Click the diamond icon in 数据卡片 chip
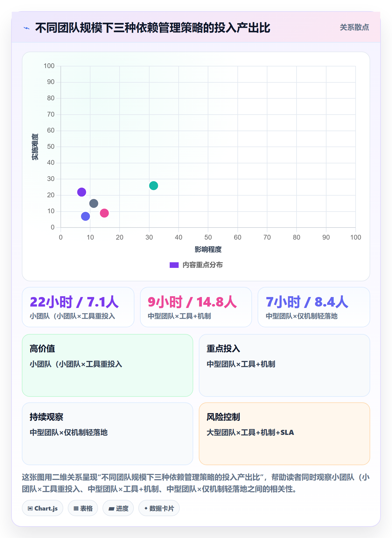Screen dimensions: 392x538 146,508
